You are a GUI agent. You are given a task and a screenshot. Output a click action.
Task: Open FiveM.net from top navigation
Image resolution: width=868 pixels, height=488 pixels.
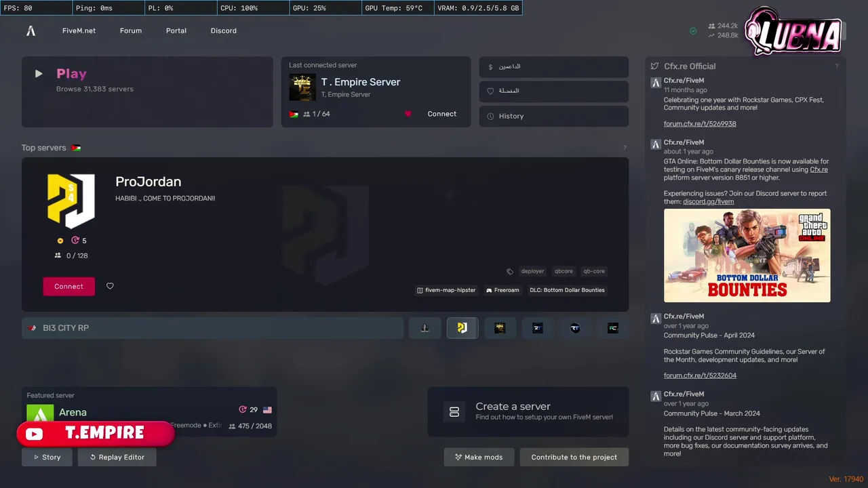(x=79, y=30)
